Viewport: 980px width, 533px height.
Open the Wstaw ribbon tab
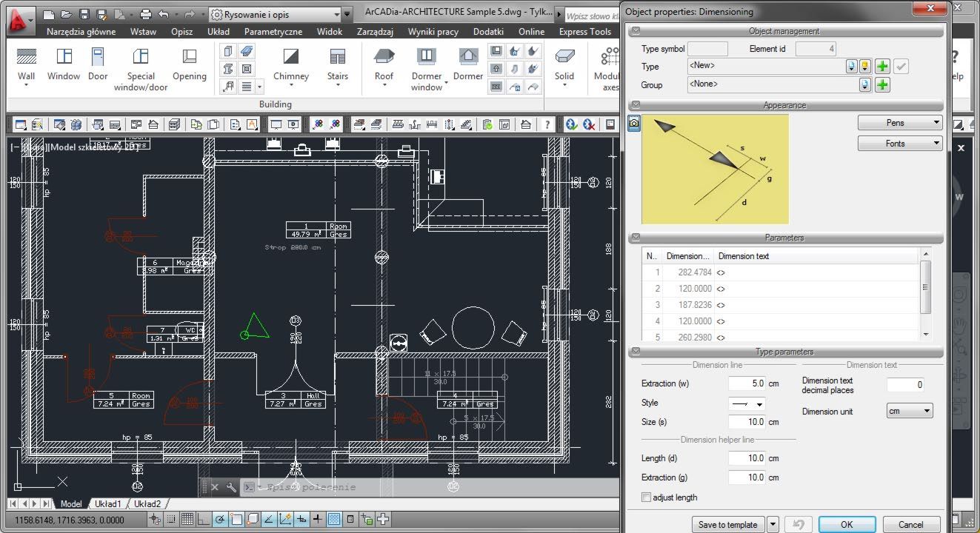pyautogui.click(x=143, y=32)
